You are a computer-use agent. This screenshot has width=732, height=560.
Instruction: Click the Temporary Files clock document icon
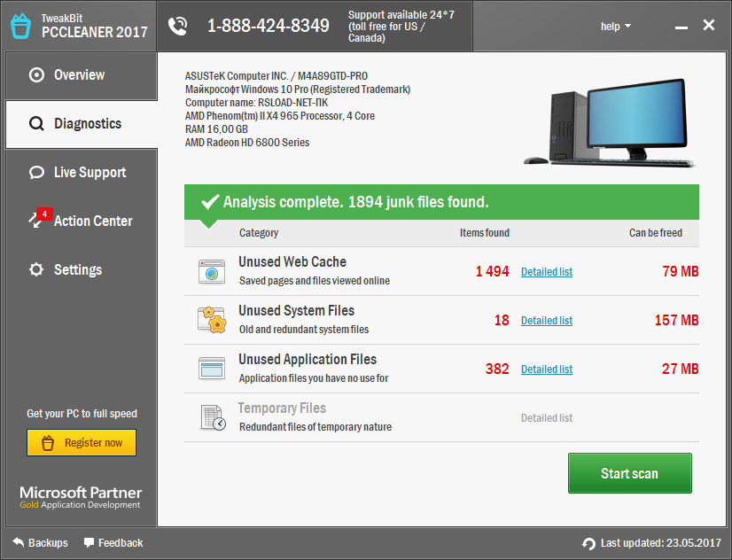(x=213, y=417)
